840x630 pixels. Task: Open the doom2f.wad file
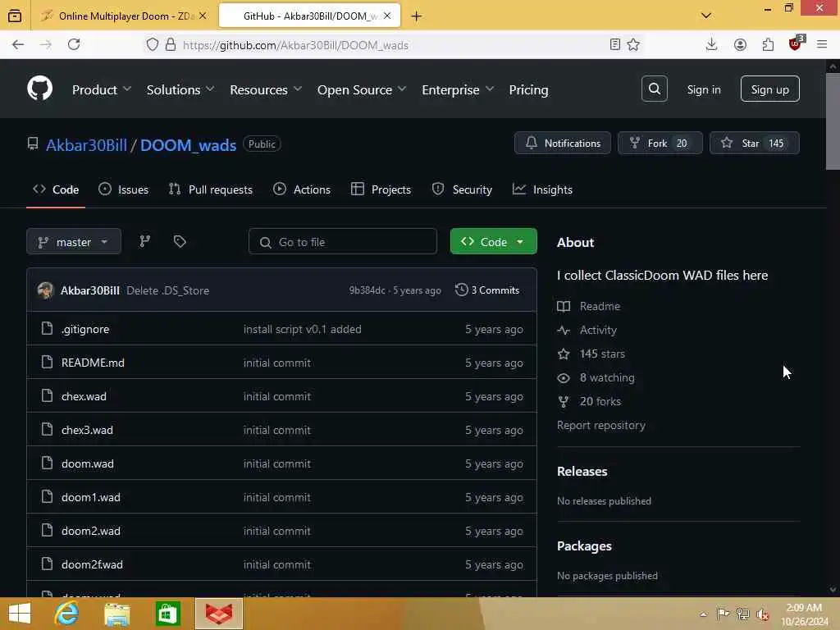[92, 564]
